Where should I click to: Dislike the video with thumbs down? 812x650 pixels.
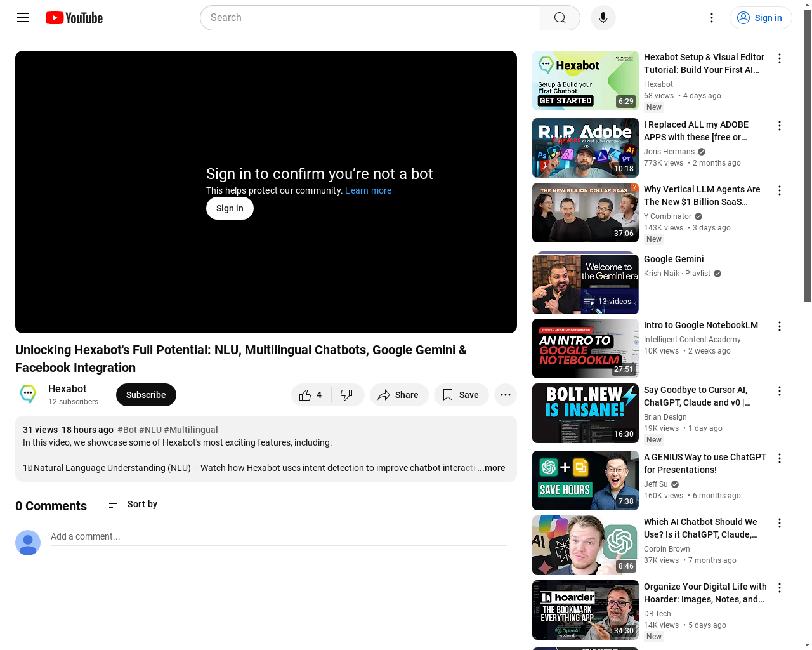click(347, 395)
